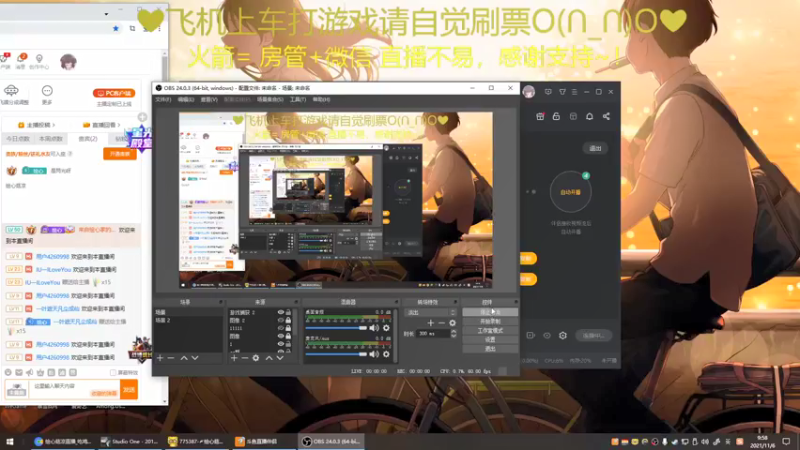Open the 工具(T) menu in OBS
Screen dimensions: 800x450
coord(298,99)
